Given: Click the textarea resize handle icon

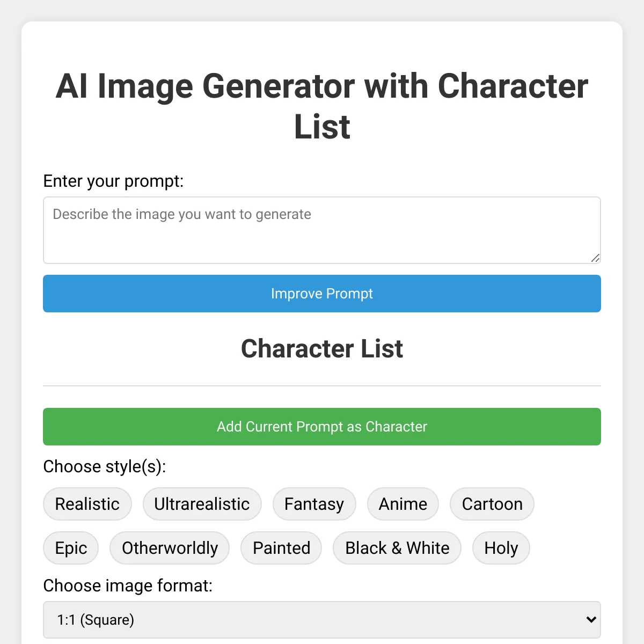Looking at the screenshot, I should click(x=595, y=258).
